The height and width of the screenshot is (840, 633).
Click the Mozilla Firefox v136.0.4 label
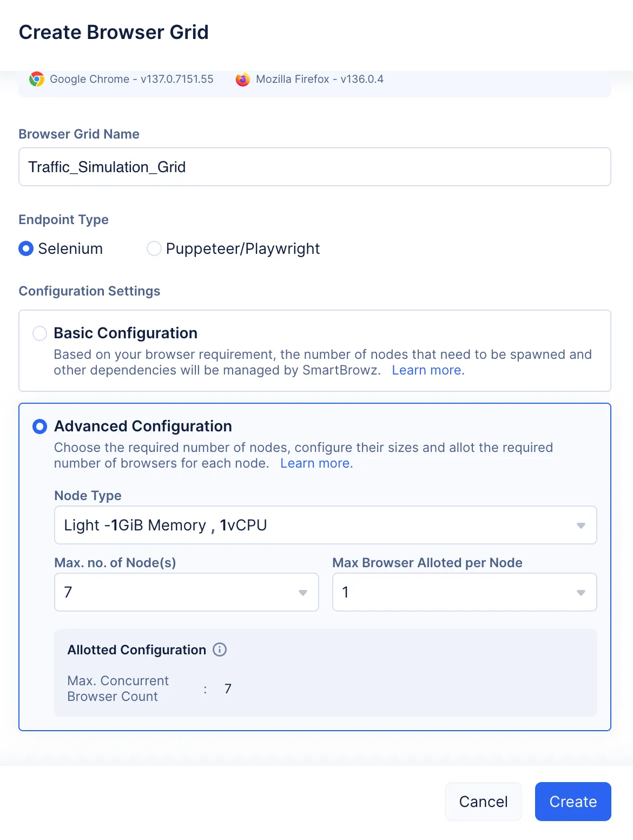(x=320, y=79)
